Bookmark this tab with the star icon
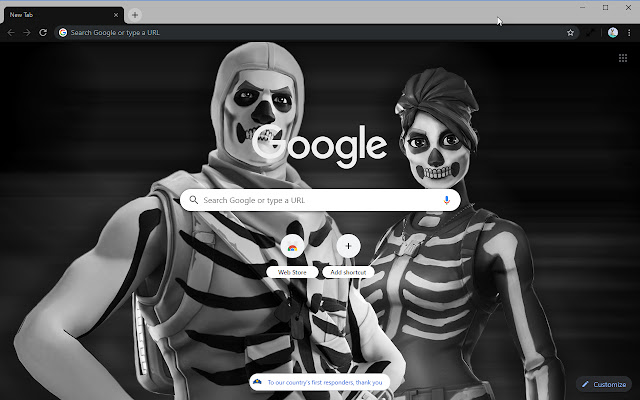Image resolution: width=640 pixels, height=400 pixels. (570, 33)
